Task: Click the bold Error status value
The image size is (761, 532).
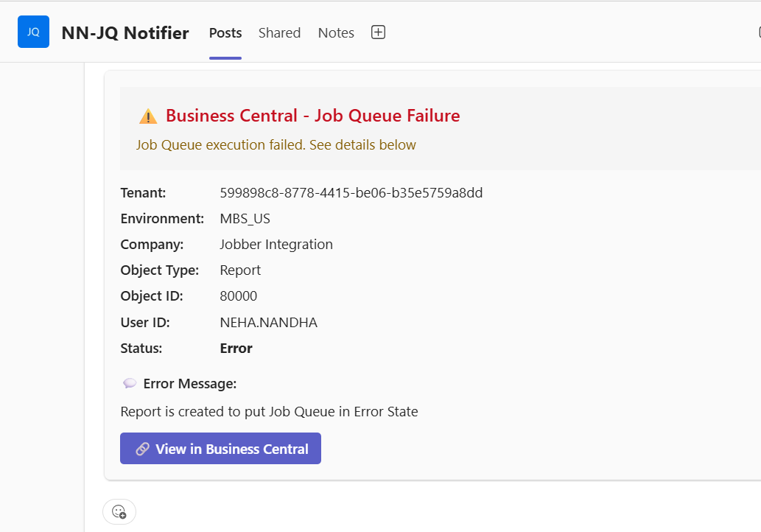Action: [x=236, y=348]
